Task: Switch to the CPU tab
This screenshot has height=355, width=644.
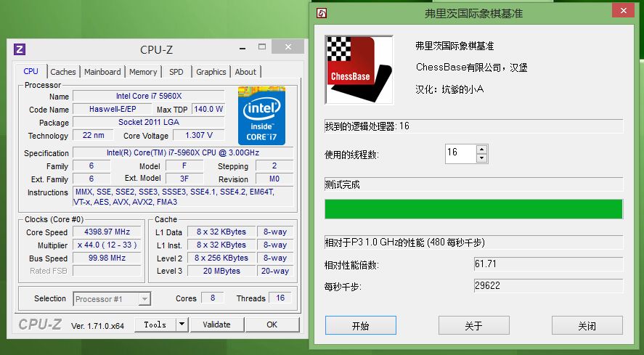Action: click(x=30, y=71)
